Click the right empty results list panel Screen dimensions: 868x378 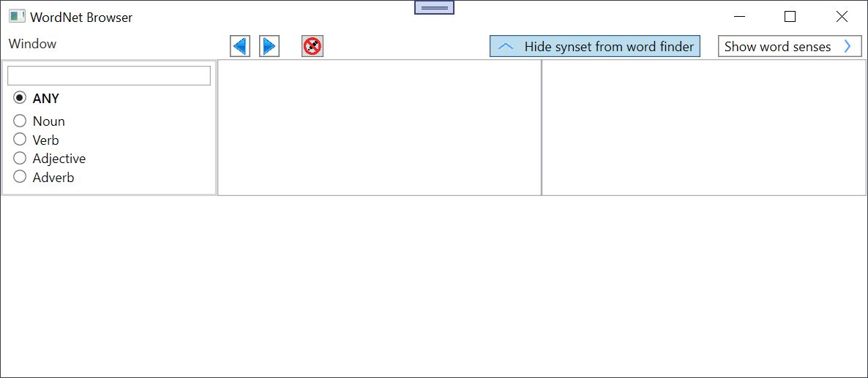[703, 128]
